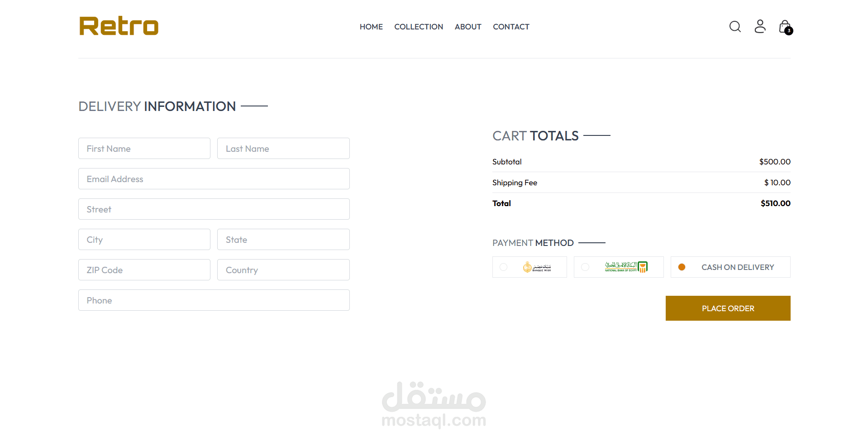
Task: Go to the HOME page
Action: (371, 27)
